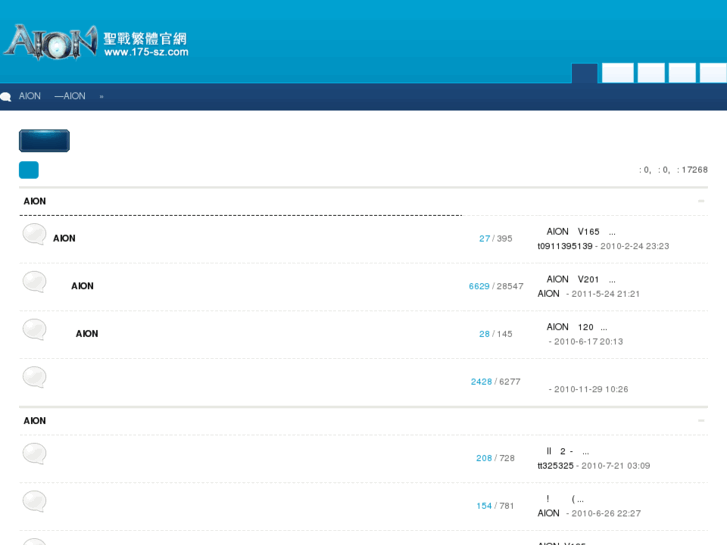The image size is (727, 545).
Task: Click the www.175-sz.com text in header
Action: 147,52
